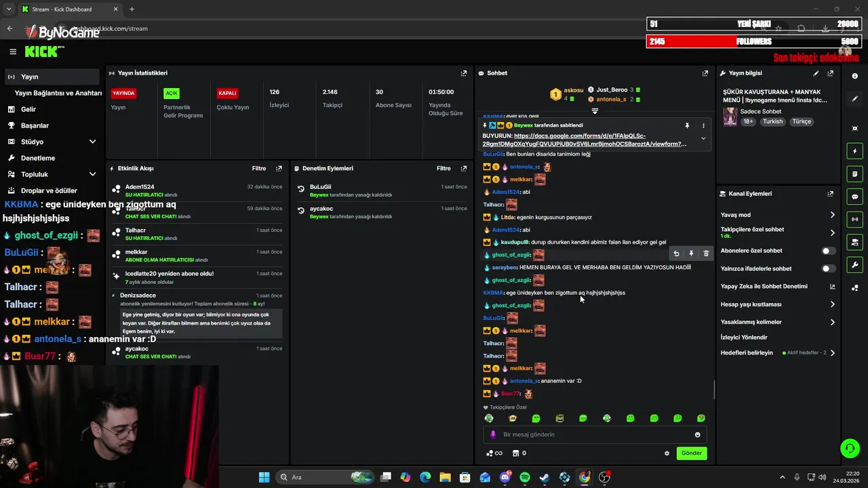Click the info icon in right sidebar
868x488 pixels.
click(855, 76)
